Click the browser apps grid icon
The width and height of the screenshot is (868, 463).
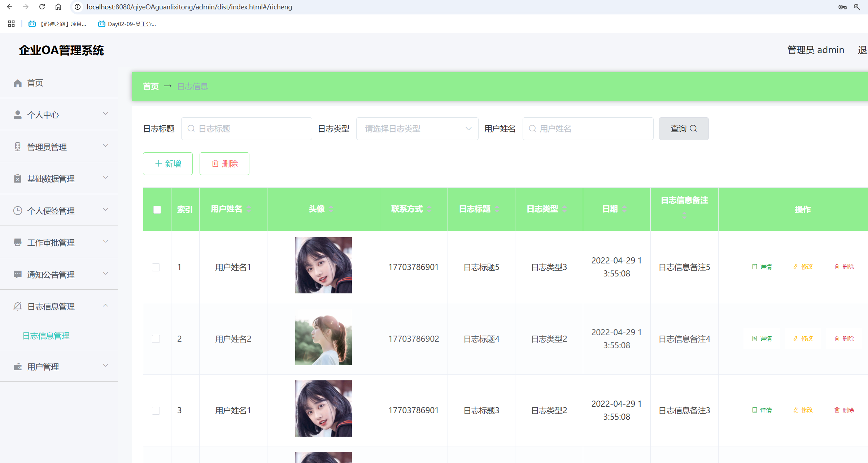[x=11, y=24]
